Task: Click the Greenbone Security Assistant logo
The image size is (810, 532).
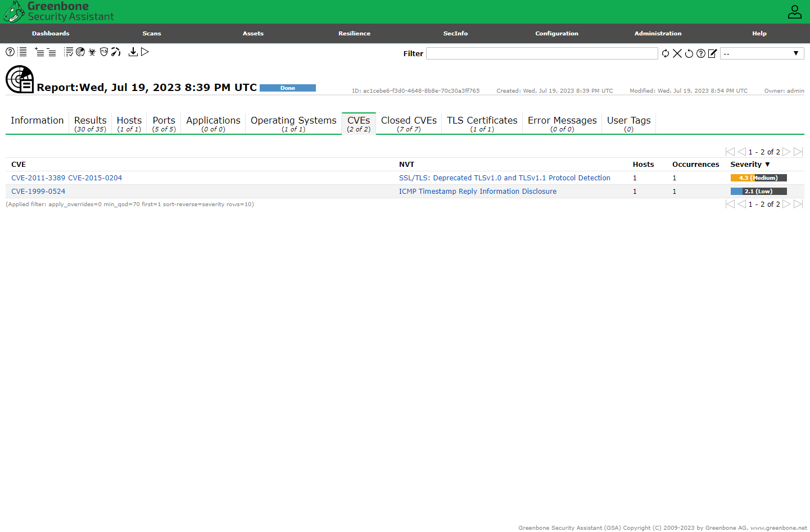Action: click(x=59, y=11)
